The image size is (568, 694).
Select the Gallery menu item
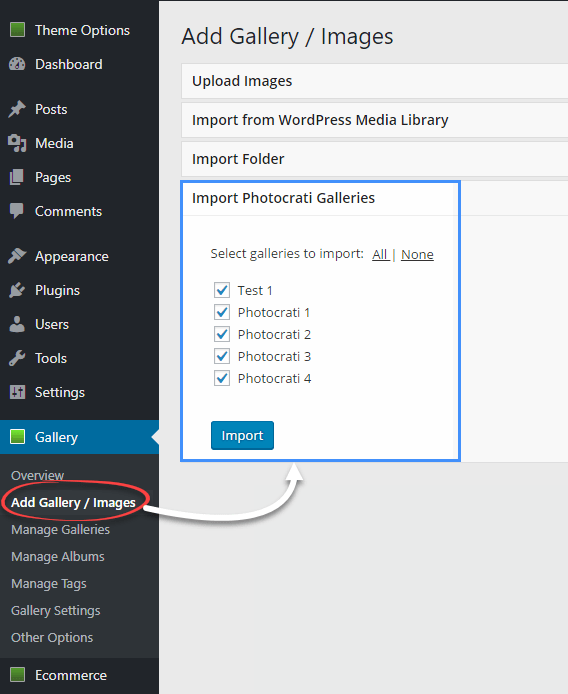click(79, 437)
